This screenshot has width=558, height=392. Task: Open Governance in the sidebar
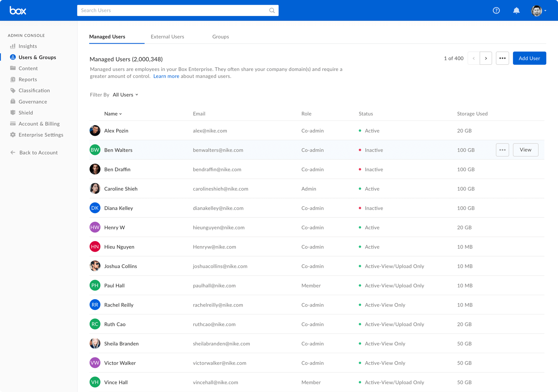point(33,102)
